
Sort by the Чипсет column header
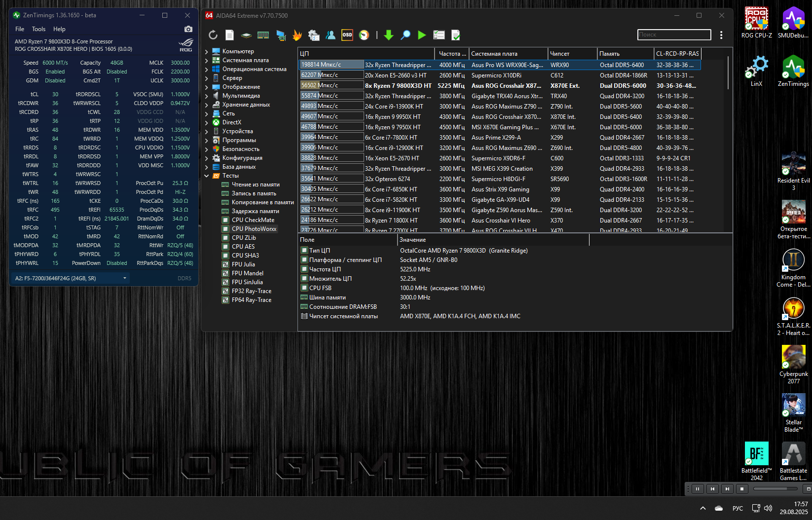pyautogui.click(x=573, y=54)
